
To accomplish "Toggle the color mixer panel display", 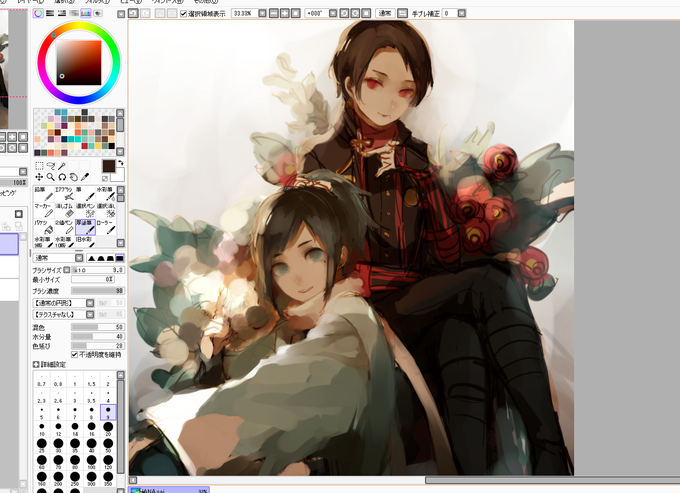I will tap(74, 13).
